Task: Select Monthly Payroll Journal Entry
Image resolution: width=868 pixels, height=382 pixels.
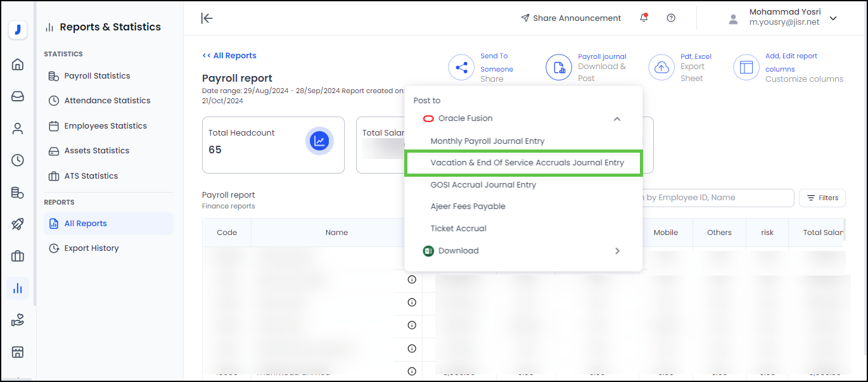Action: pos(487,141)
